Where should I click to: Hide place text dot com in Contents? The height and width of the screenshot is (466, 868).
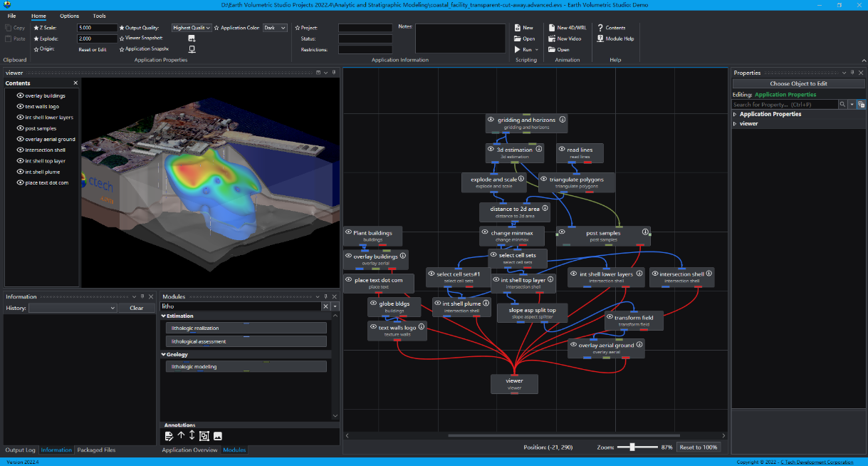[20, 182]
